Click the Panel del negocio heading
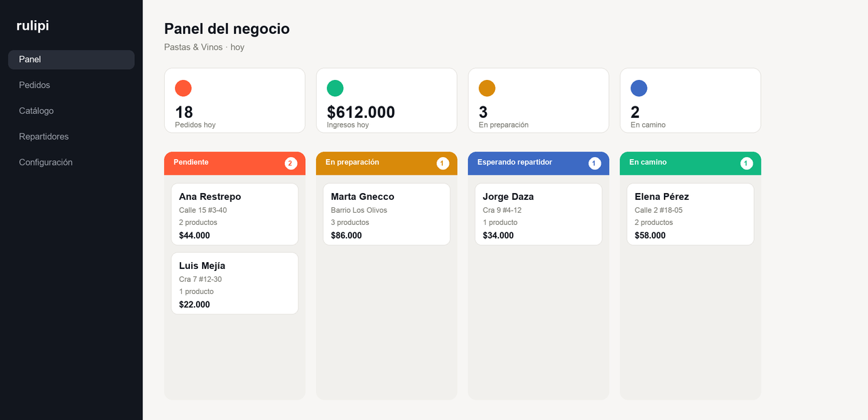 coord(227,28)
